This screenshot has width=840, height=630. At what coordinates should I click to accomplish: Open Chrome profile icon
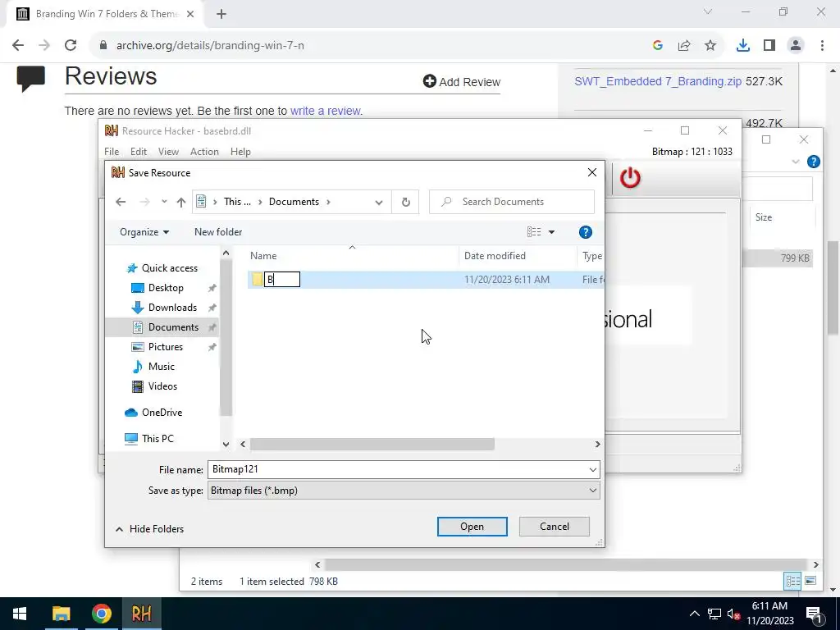(x=796, y=46)
